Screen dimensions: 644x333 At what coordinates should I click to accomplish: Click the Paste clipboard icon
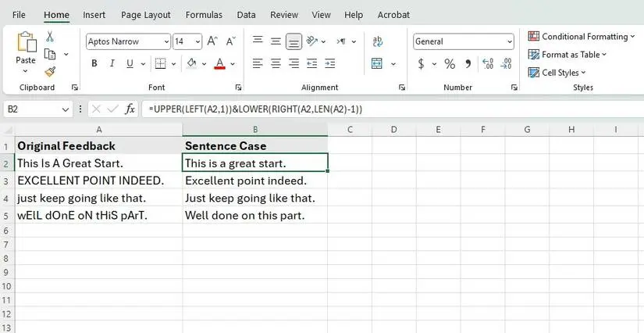27,42
